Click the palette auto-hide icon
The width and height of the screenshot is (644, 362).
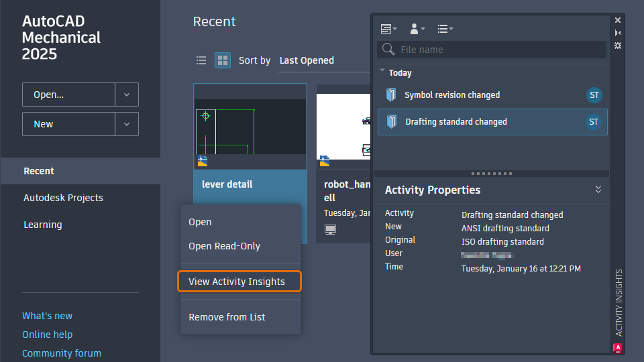(618, 33)
